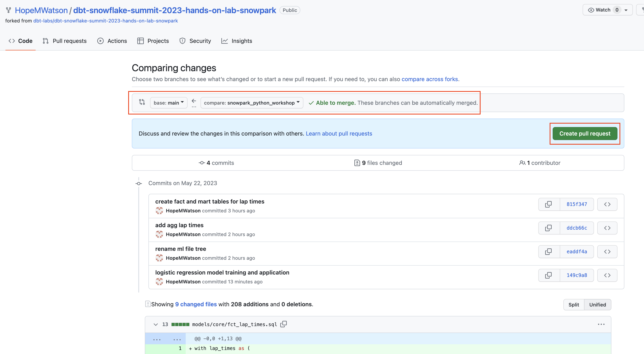Copy the file path for fct_lap_times.sql

pyautogui.click(x=284, y=324)
